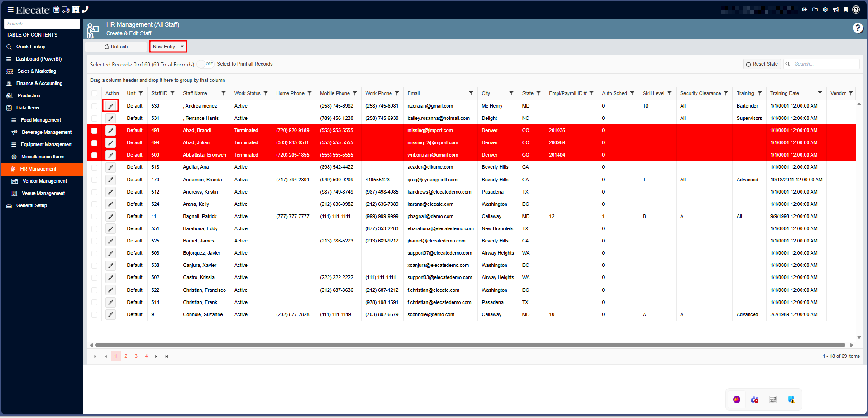The height and width of the screenshot is (418, 868).
Task: Click the phone icon in the top bar
Action: point(85,9)
